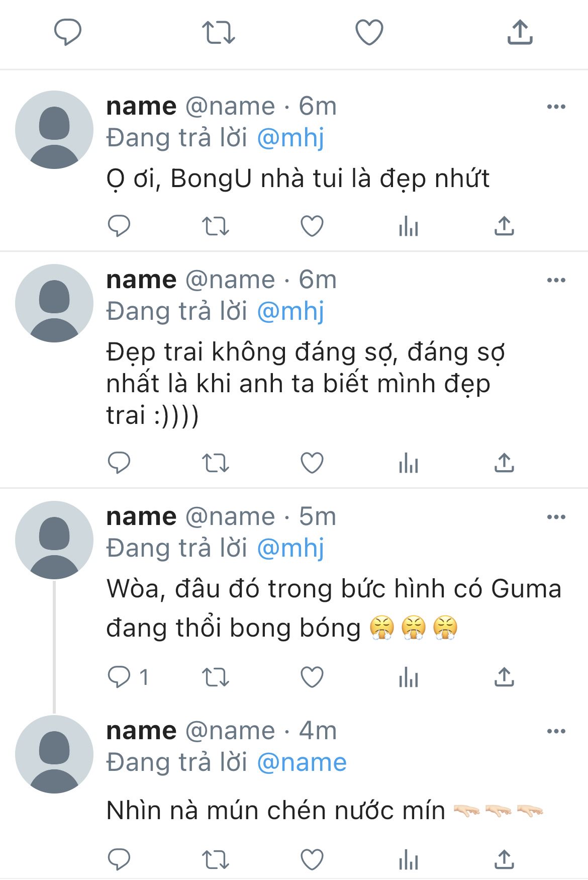Retweet the "Nhìn nà mún chén" tweet
The height and width of the screenshot is (880, 588).
click(216, 859)
